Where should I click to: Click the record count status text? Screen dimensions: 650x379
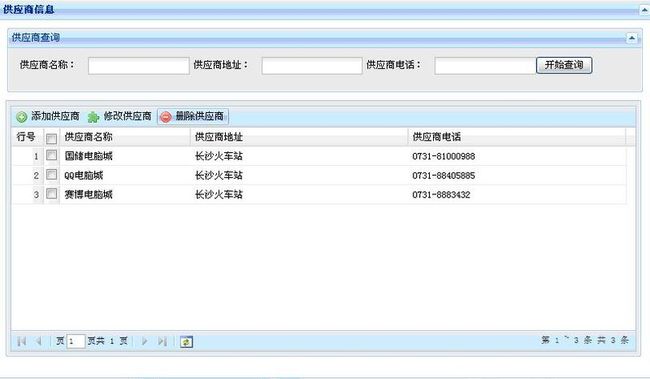(x=585, y=340)
